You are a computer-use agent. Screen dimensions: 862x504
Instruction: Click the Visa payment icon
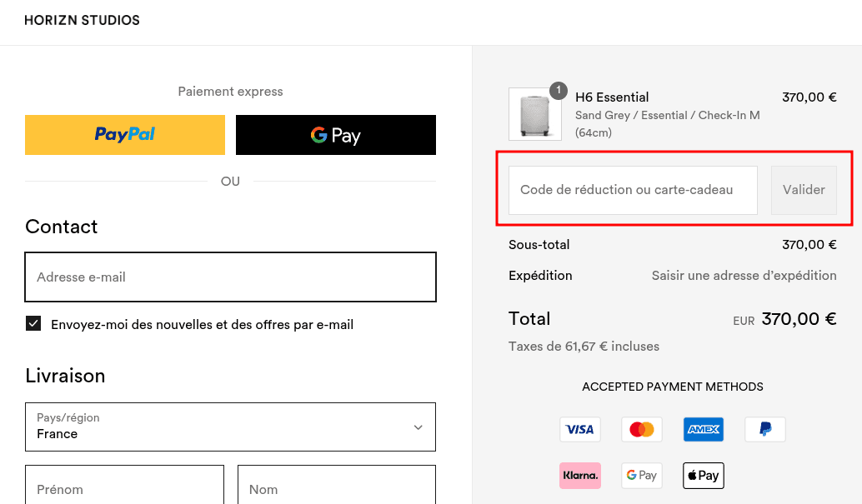click(x=580, y=429)
